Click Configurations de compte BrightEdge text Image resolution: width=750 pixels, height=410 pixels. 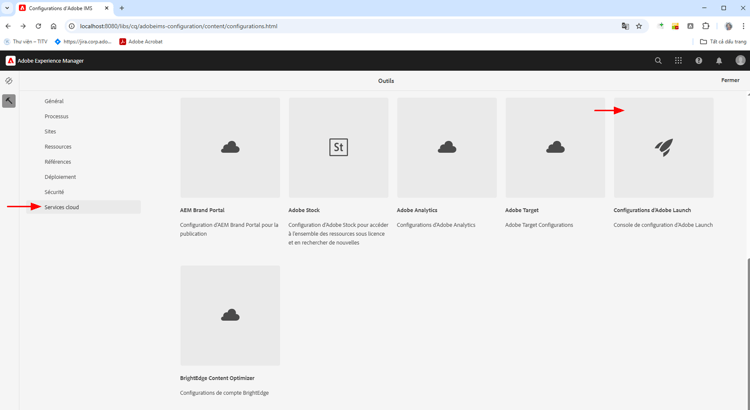point(224,393)
